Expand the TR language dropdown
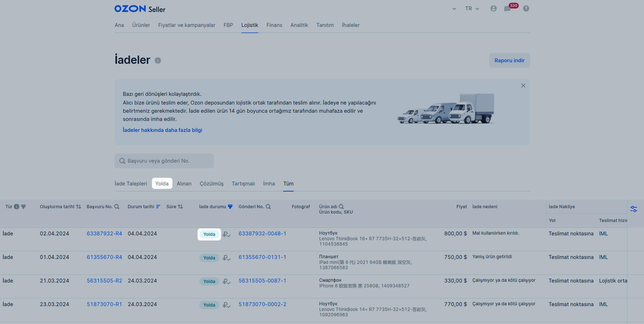 click(472, 9)
